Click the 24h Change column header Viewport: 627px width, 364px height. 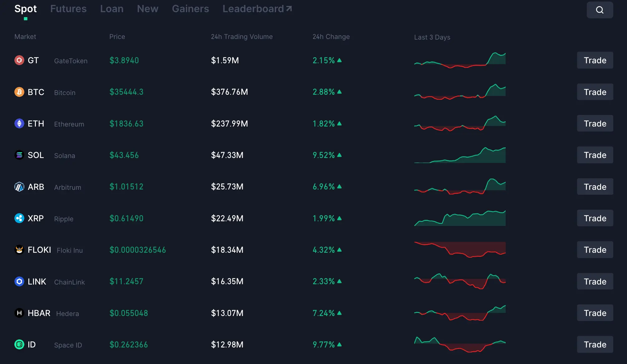click(331, 37)
